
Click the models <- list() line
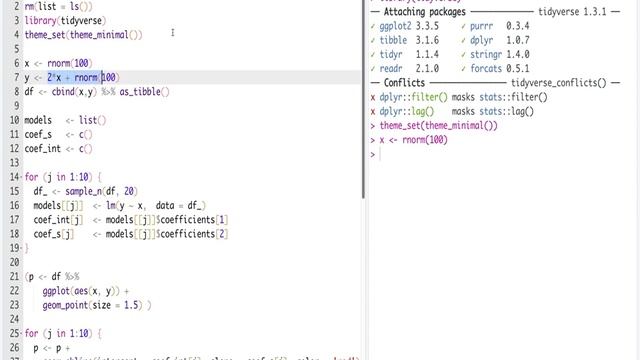click(x=65, y=120)
